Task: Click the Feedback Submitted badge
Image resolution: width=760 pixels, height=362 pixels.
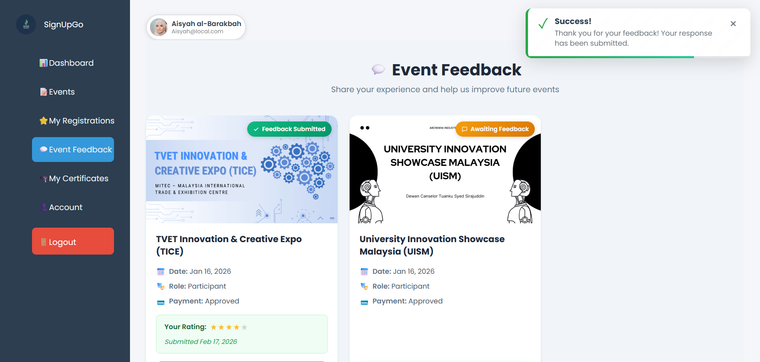Action: [289, 129]
